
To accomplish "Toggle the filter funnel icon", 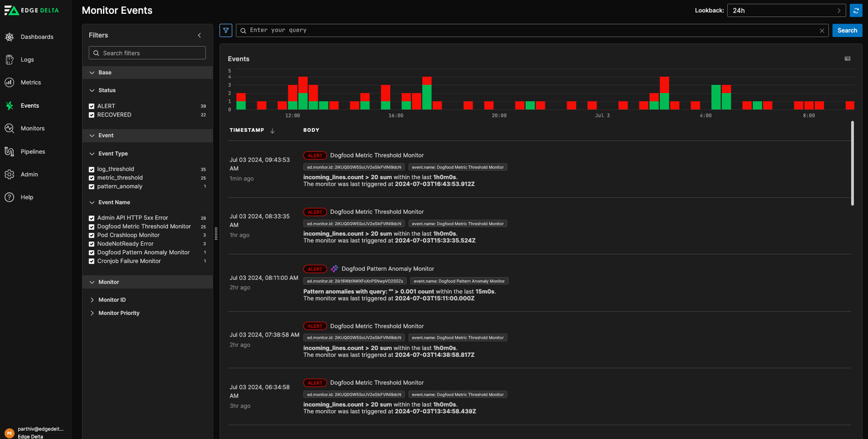I will coord(226,30).
